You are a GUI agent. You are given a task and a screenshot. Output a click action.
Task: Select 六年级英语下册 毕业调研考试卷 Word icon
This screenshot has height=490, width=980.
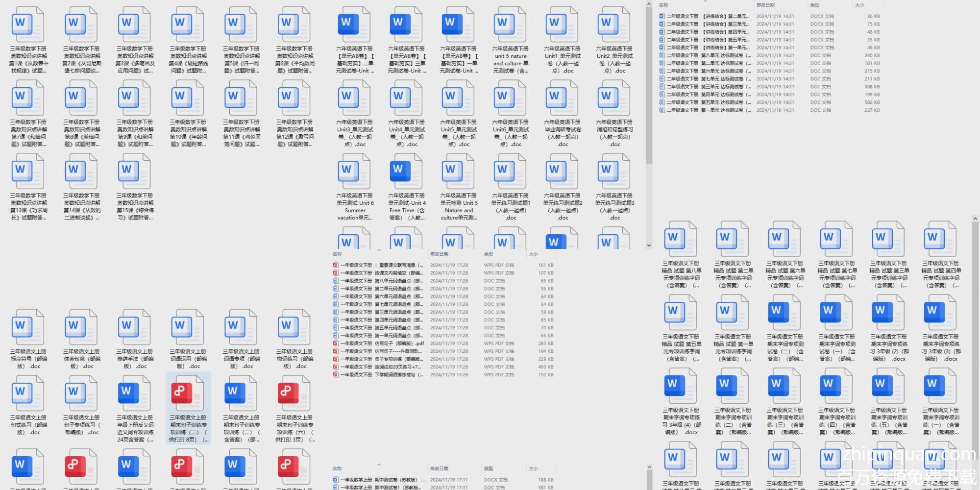(562, 98)
